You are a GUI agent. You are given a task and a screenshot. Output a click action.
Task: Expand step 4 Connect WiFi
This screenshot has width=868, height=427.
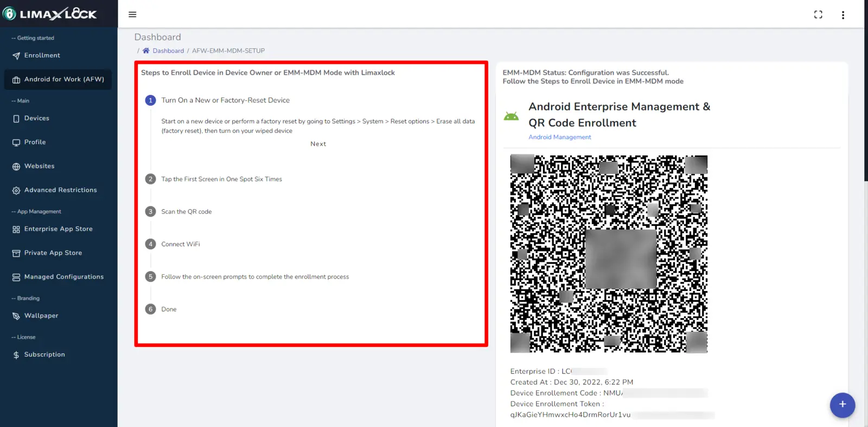tap(173, 244)
